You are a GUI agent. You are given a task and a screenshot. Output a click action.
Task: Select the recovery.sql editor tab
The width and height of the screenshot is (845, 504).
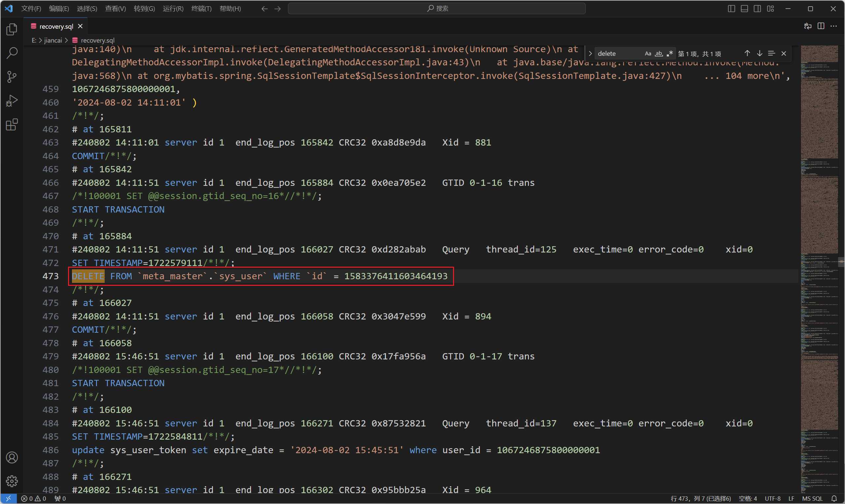pyautogui.click(x=56, y=26)
